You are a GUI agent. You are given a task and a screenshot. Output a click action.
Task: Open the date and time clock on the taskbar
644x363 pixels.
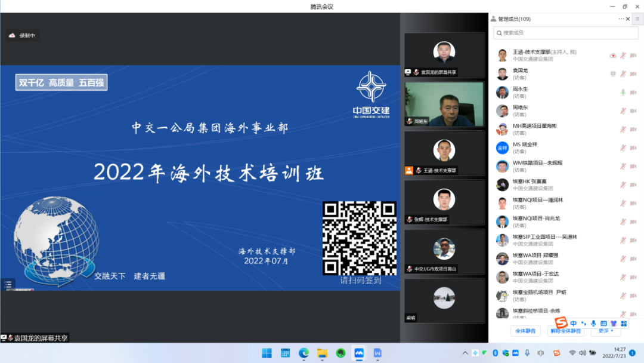pyautogui.click(x=614, y=353)
